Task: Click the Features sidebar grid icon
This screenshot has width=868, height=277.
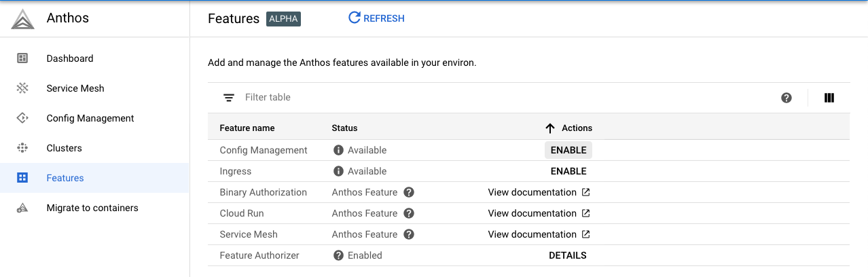Action: (x=22, y=178)
